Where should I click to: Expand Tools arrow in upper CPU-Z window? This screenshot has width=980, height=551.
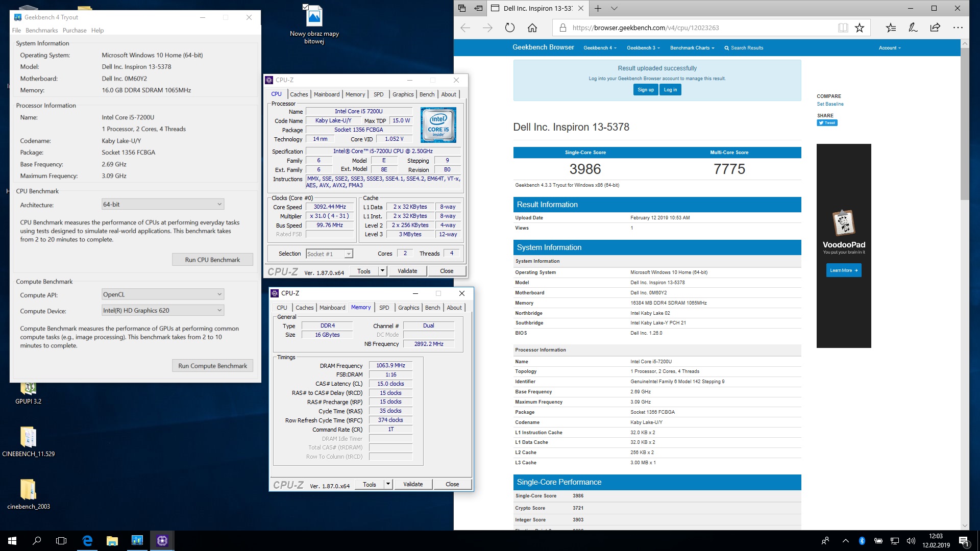click(382, 271)
